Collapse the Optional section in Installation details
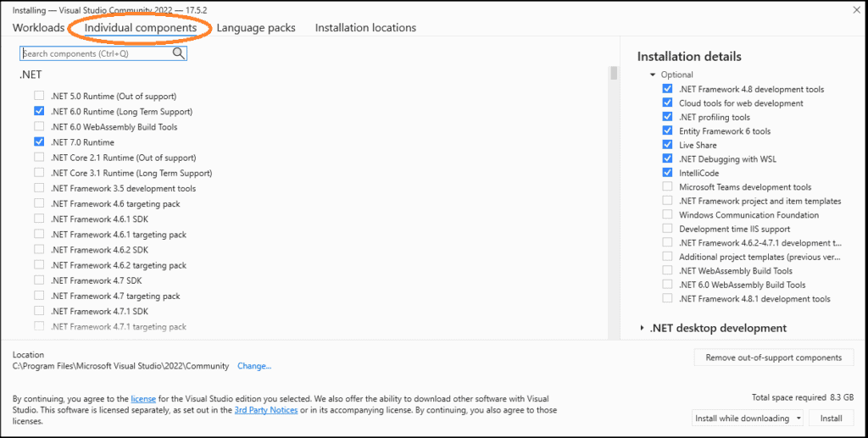Image resolution: width=868 pixels, height=438 pixels. (x=654, y=75)
